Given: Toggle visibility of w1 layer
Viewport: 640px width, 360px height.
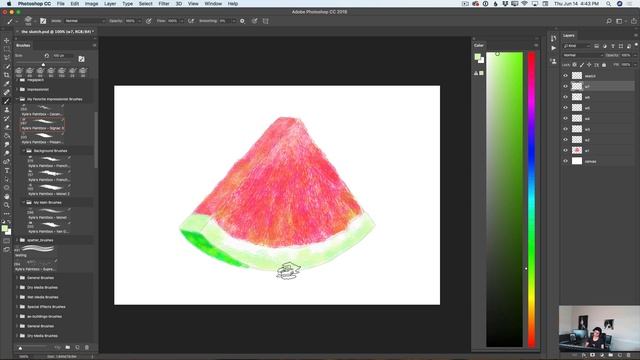Looking at the screenshot, I should (565, 150).
